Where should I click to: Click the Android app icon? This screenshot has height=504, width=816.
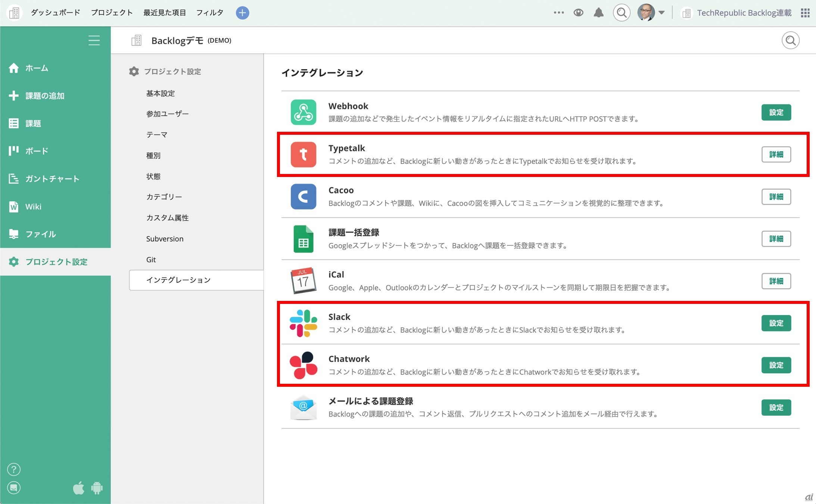97,488
